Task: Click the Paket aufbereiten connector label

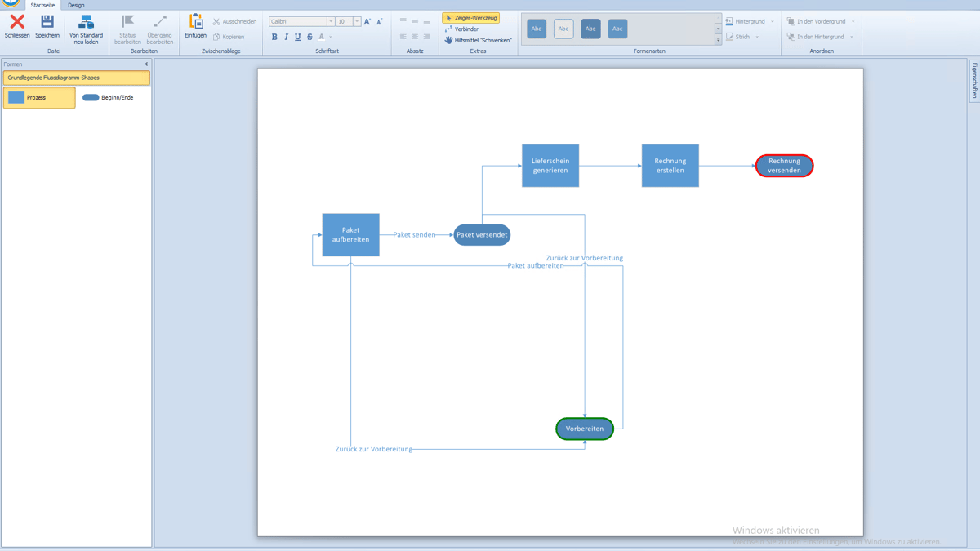Action: point(536,266)
